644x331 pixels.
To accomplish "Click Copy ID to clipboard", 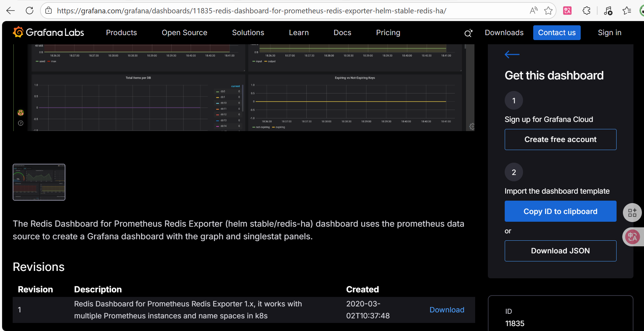I will click(560, 211).
